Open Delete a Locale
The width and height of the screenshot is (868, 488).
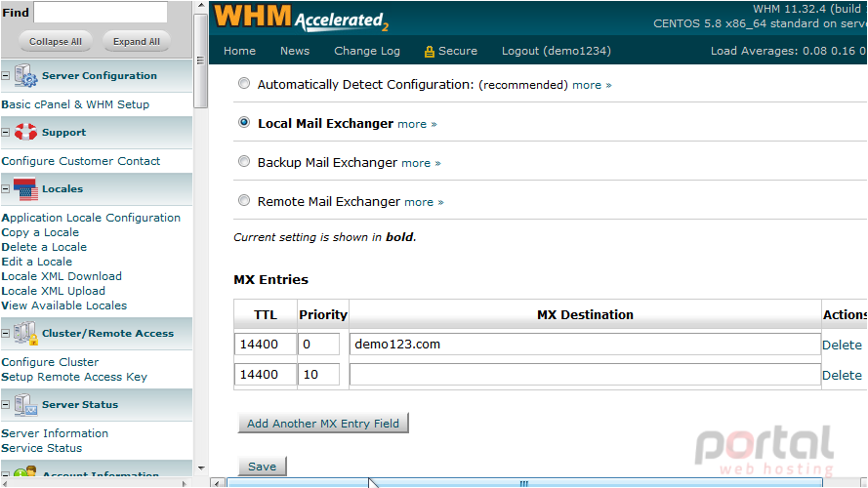tap(44, 247)
